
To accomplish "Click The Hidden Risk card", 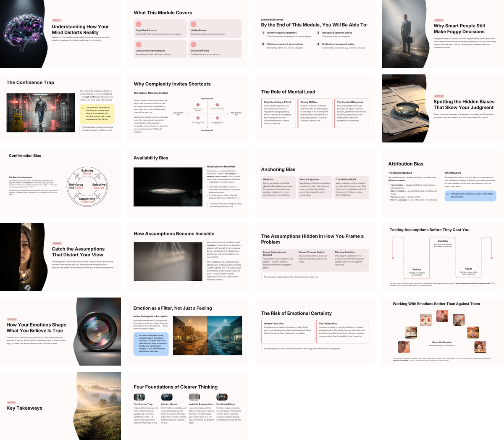I will tap(342, 332).
